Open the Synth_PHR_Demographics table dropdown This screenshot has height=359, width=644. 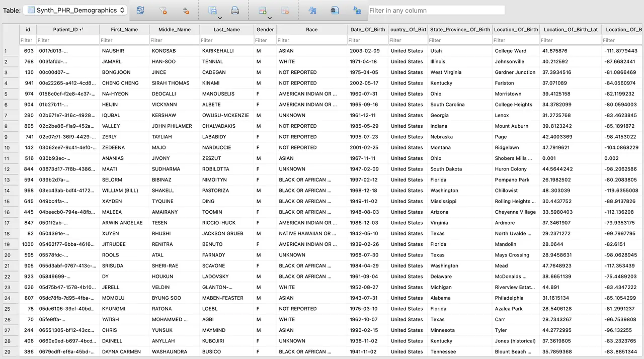[77, 10]
